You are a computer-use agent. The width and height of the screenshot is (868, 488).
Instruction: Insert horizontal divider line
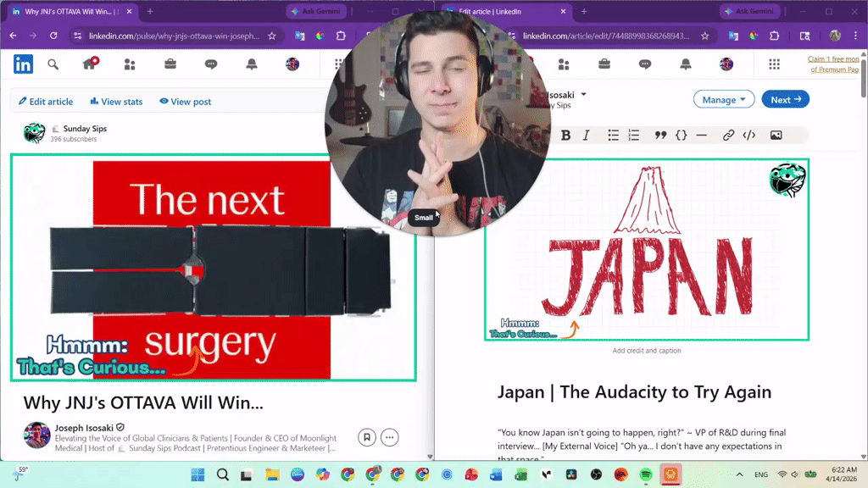[x=701, y=135]
